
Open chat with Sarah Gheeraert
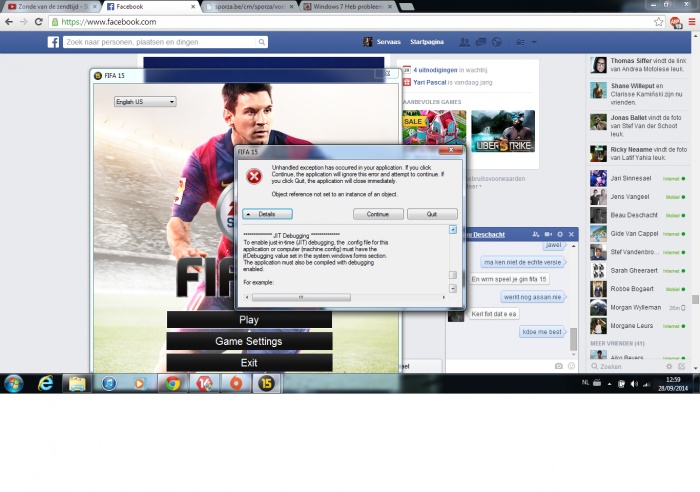click(x=638, y=271)
